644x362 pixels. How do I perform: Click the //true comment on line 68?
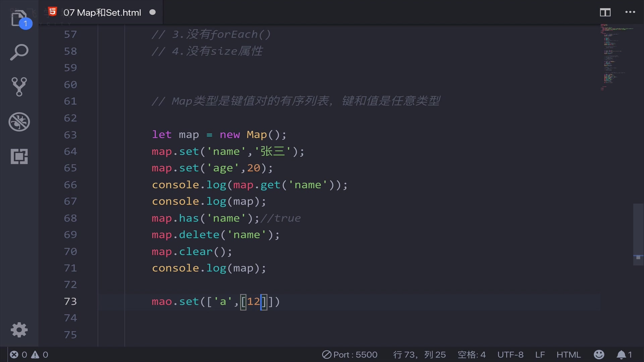281,218
